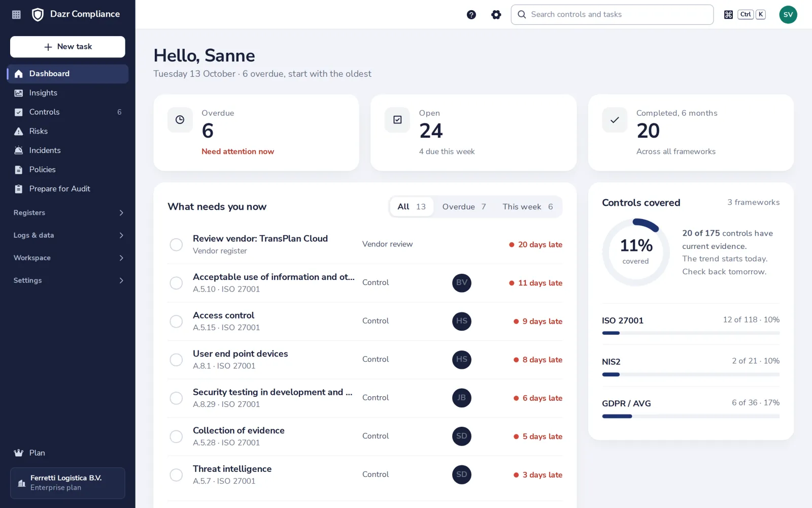Mark Acceptable use of information task complete
This screenshot has width=812, height=508.
click(176, 283)
